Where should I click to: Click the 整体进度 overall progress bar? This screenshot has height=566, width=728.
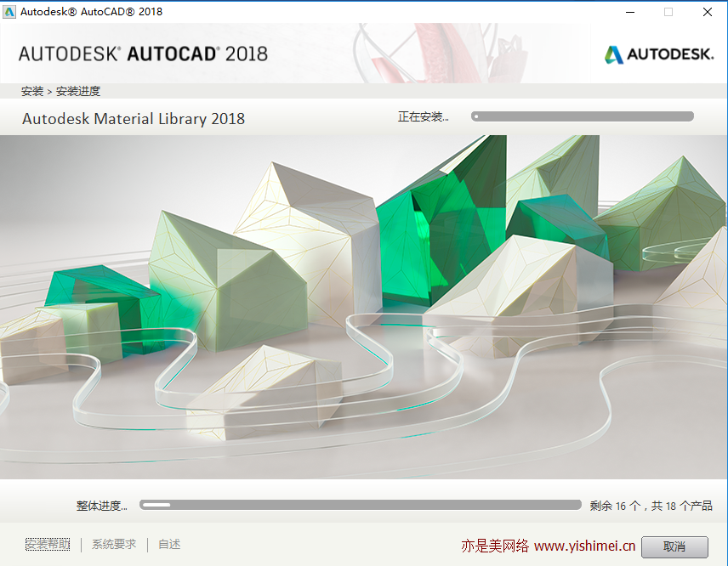pyautogui.click(x=361, y=505)
